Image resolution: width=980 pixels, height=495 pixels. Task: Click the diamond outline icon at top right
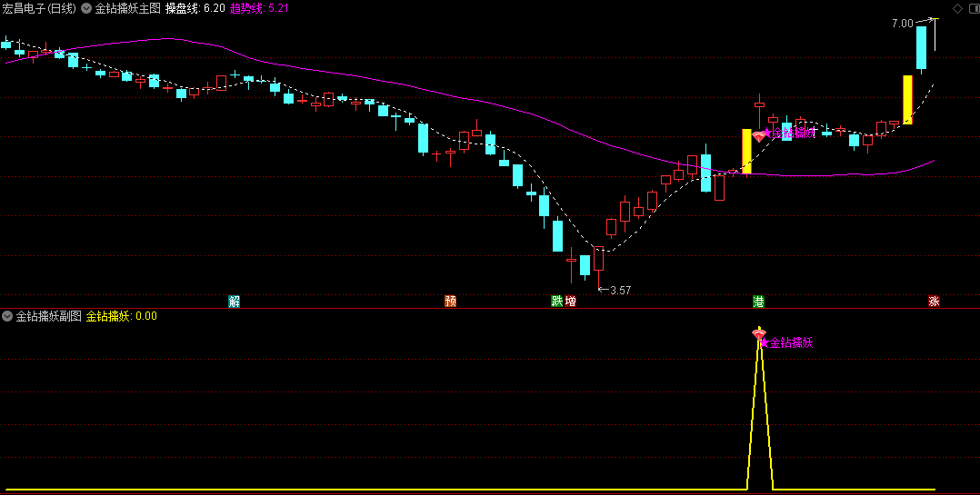957,9
